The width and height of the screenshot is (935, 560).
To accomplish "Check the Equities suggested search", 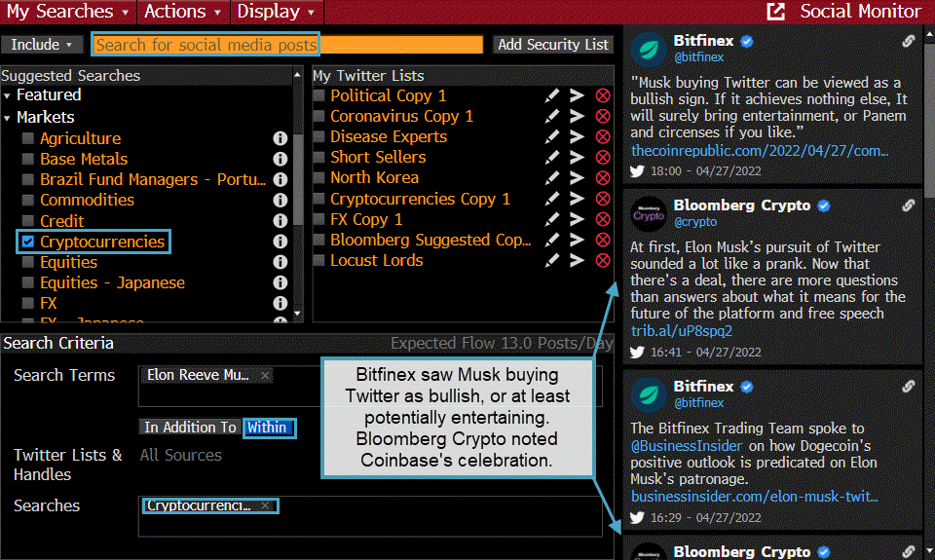I will click(27, 262).
